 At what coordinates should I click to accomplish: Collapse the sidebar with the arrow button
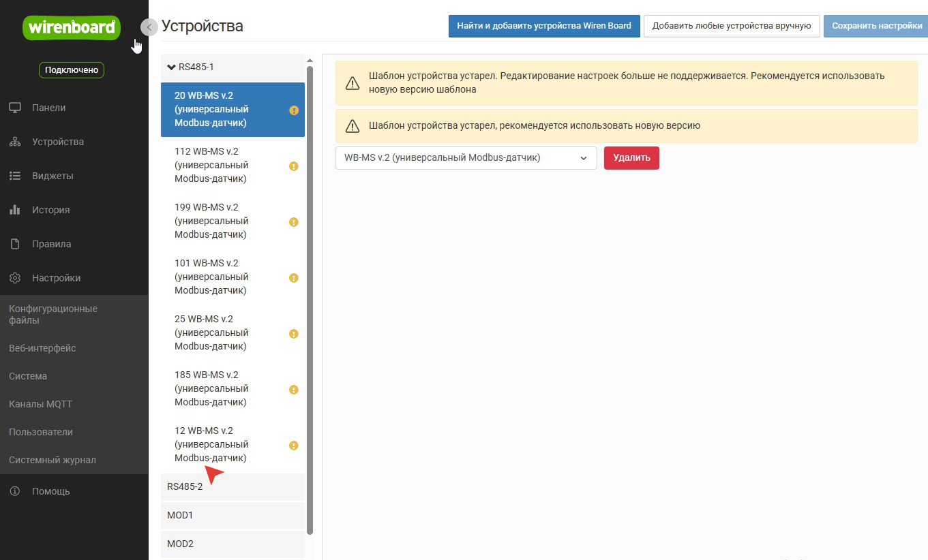point(149,27)
